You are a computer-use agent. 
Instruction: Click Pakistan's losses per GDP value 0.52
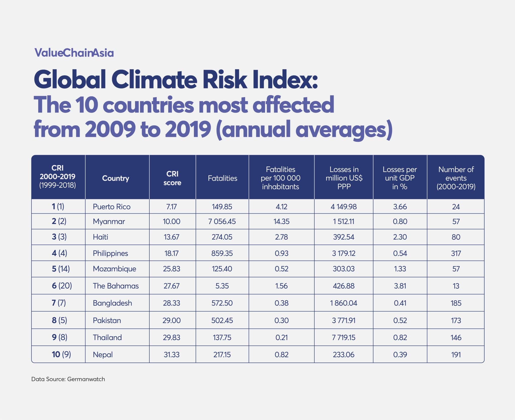coord(400,320)
